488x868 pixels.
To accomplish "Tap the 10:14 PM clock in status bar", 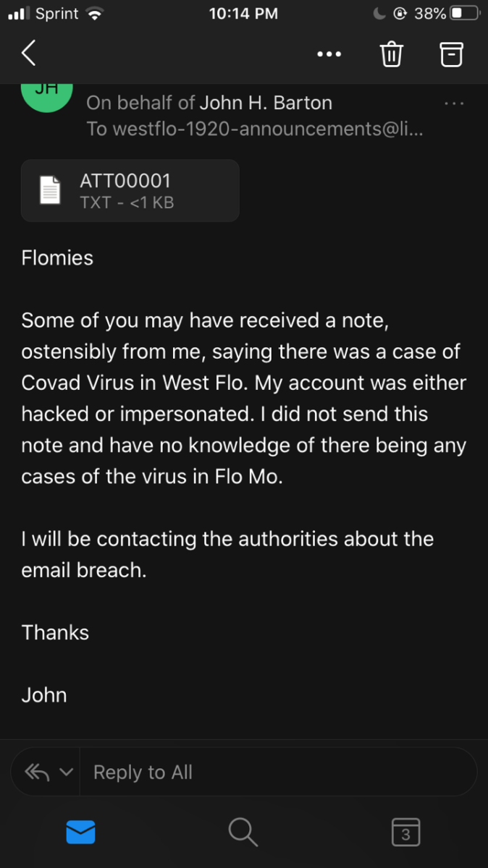I will (243, 13).
